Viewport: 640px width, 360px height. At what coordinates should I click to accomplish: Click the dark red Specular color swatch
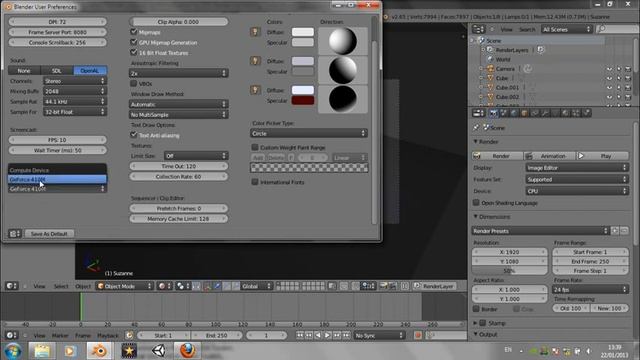(303, 100)
